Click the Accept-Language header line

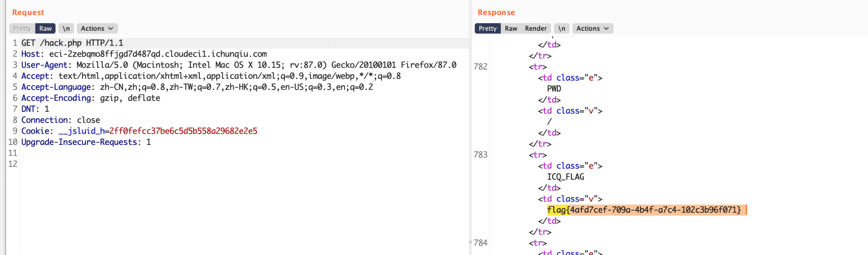tap(197, 87)
